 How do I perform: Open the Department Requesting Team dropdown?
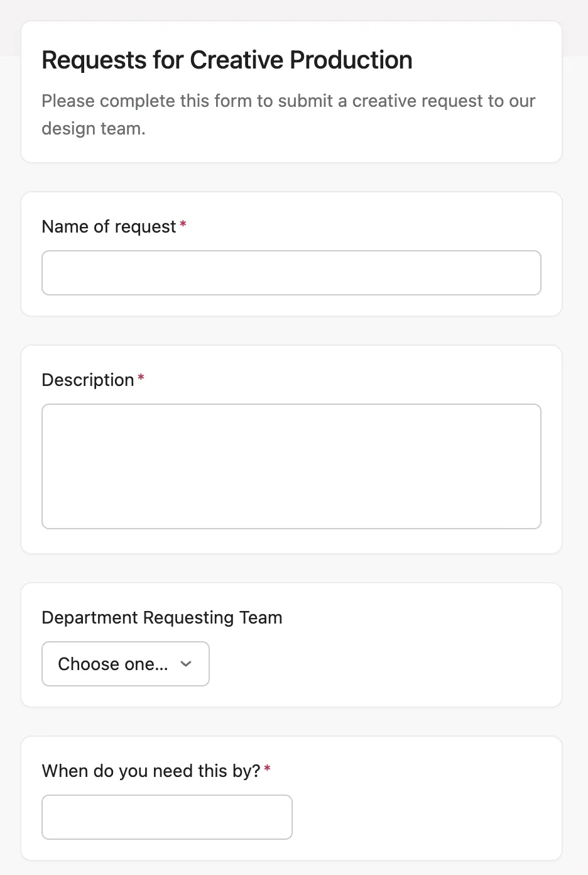coord(125,664)
